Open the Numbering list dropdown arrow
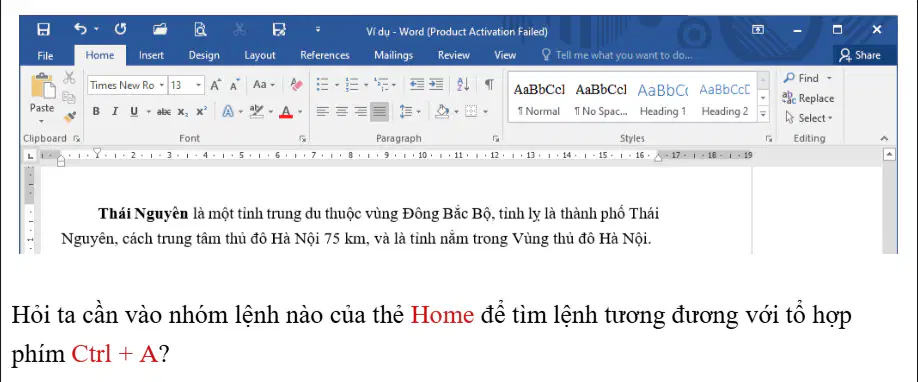This screenshot has height=382, width=918. coord(366,86)
